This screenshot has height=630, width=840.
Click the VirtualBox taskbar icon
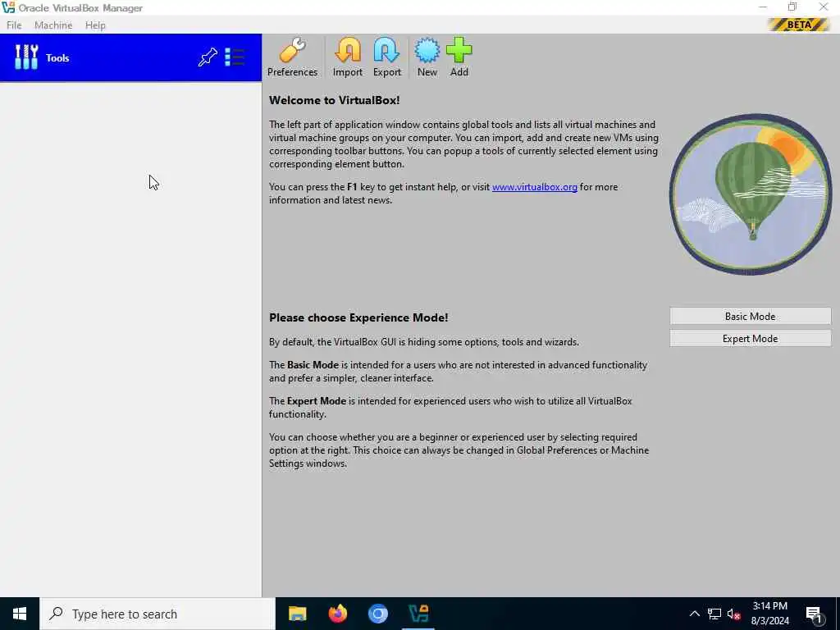(x=418, y=614)
